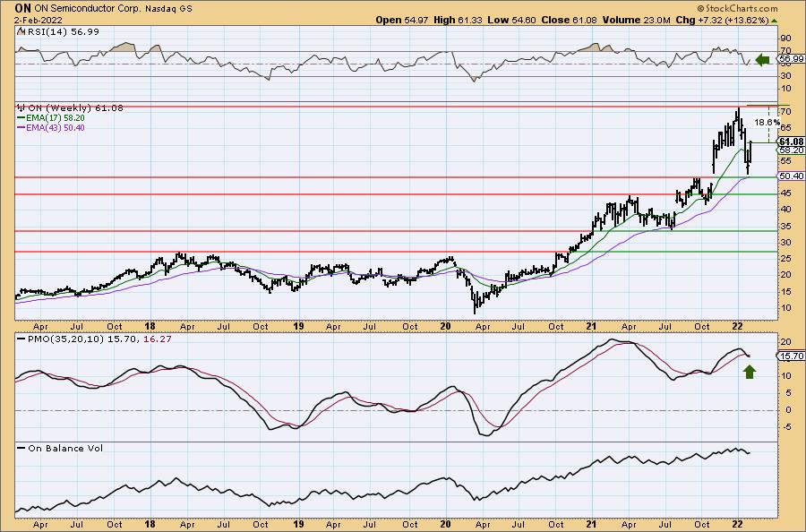Click the Close 61.08 header value

568,20
